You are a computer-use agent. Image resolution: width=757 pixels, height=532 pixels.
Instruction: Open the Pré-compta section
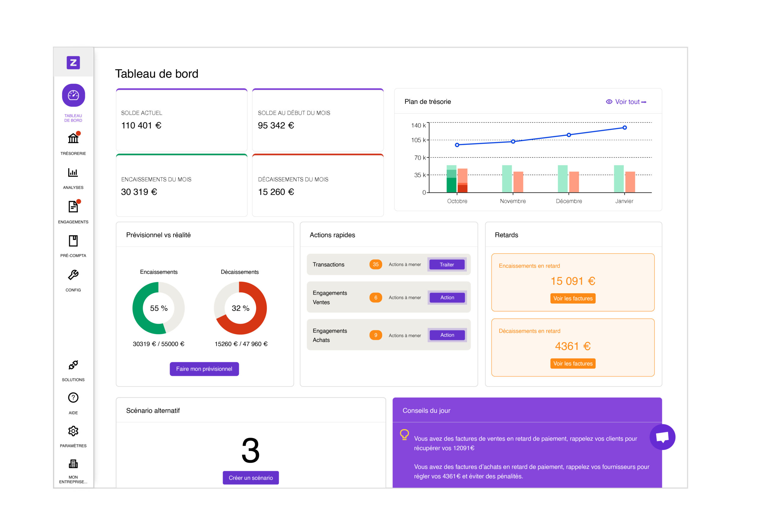(73, 241)
